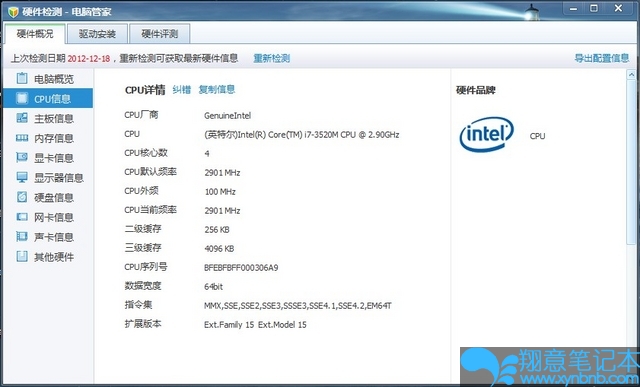Click the 电脑管家 shield logo in title bar
This screenshot has width=640, height=387.
point(13,11)
